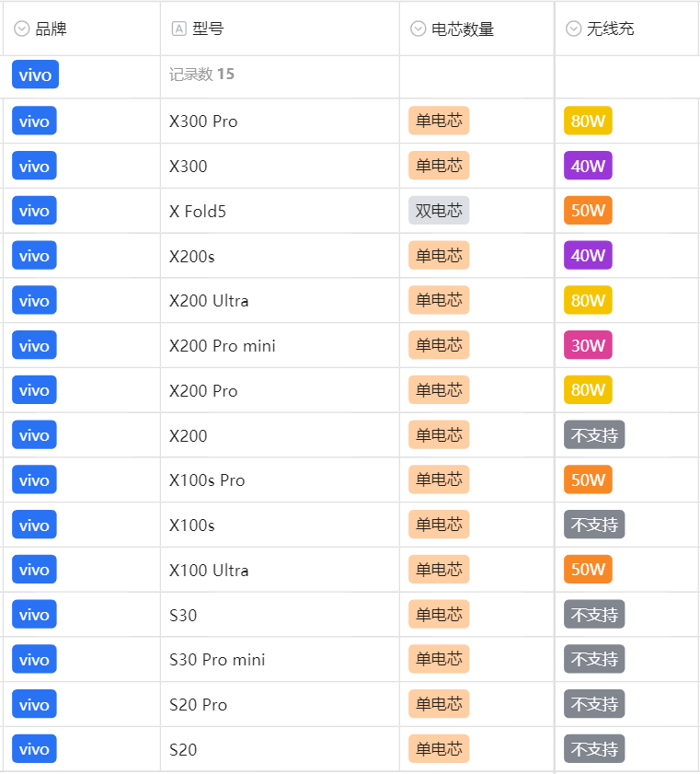Click the vivo group header badge

click(x=35, y=75)
